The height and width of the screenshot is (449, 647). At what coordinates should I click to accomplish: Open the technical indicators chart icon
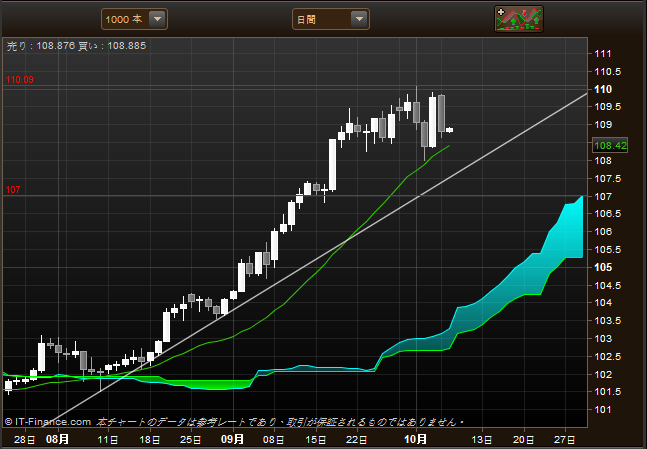(519, 19)
